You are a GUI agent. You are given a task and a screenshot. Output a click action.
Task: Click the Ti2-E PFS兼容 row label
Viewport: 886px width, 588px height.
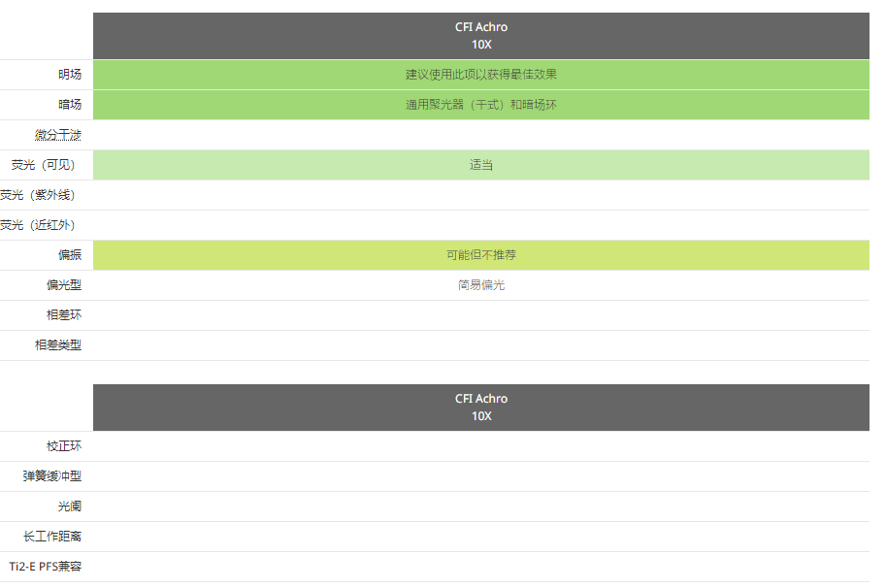click(x=46, y=567)
